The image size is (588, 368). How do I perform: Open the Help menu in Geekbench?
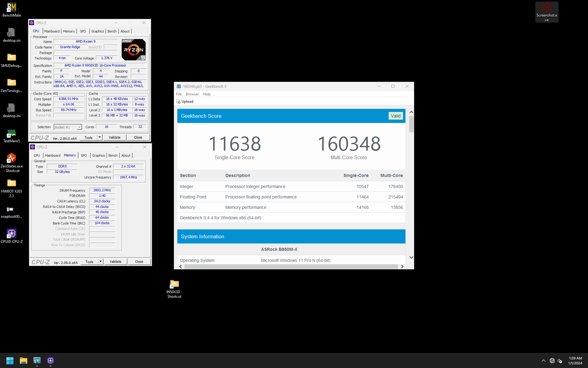click(207, 94)
